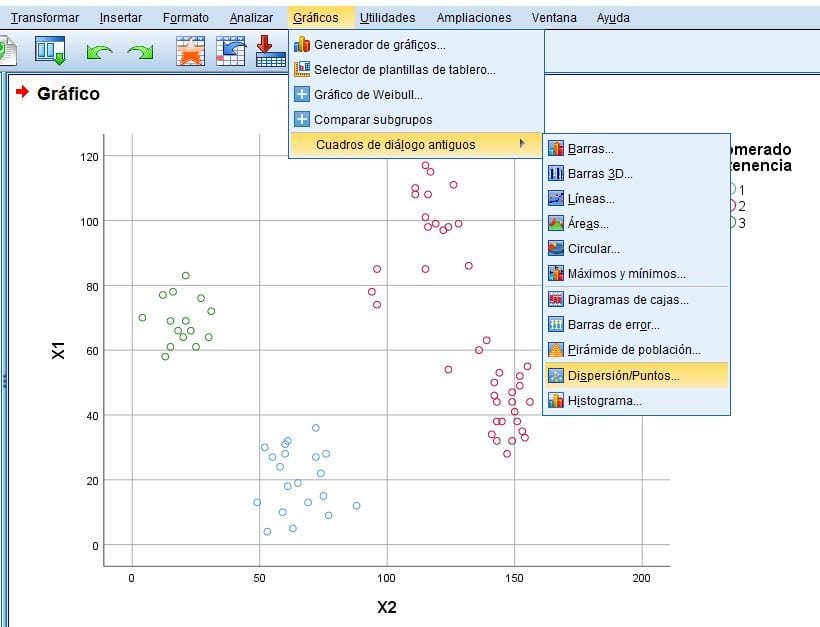This screenshot has height=627, width=820.
Task: Click the outline pane splitter handle at left edge
Action: 4,381
